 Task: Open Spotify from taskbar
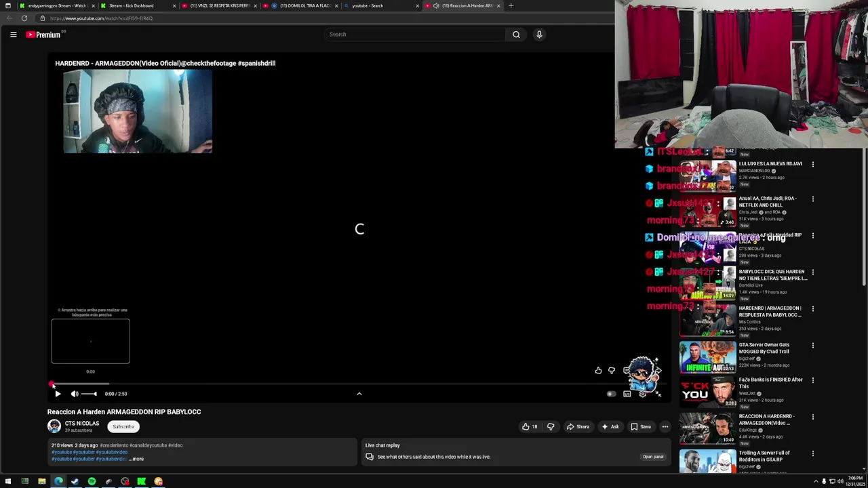click(92, 482)
